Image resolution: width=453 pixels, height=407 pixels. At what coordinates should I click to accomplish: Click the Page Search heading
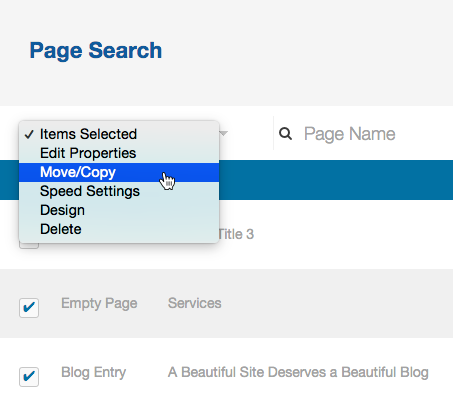[96, 51]
